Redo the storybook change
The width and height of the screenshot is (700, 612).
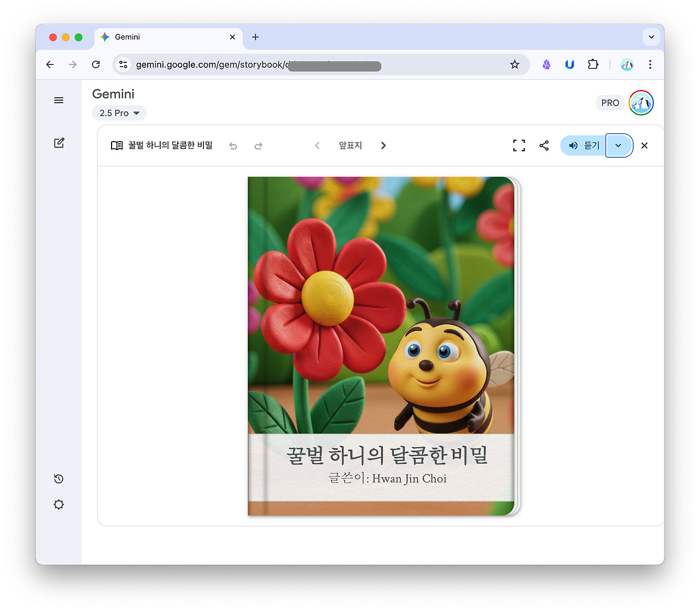(x=258, y=146)
